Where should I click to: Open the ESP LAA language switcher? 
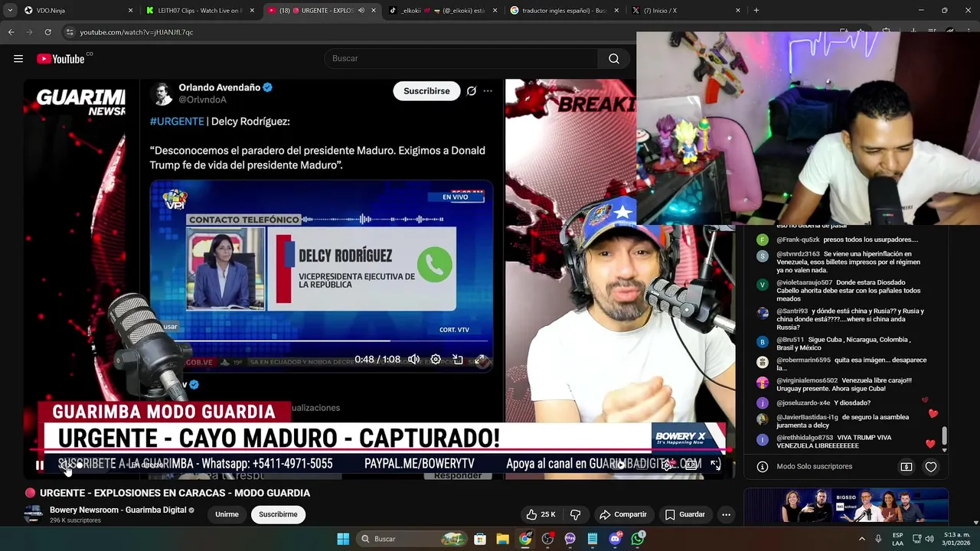pos(897,539)
